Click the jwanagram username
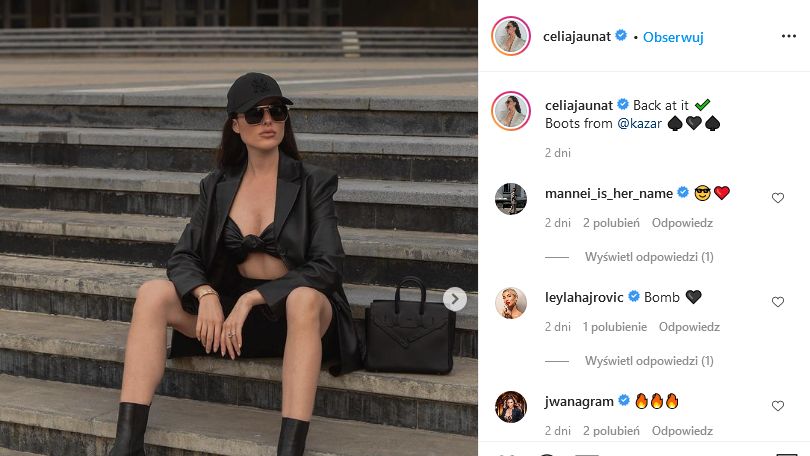Viewport: 810px width, 456px height. tap(579, 401)
